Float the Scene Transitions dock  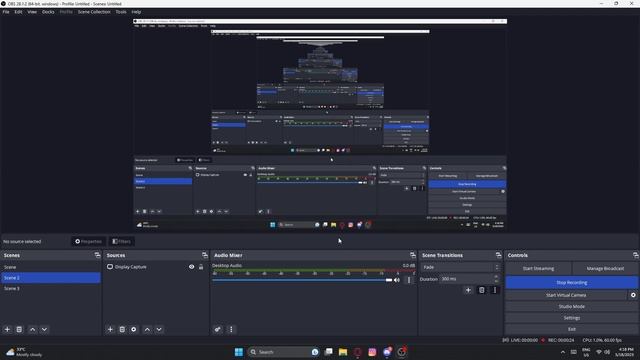click(x=498, y=255)
